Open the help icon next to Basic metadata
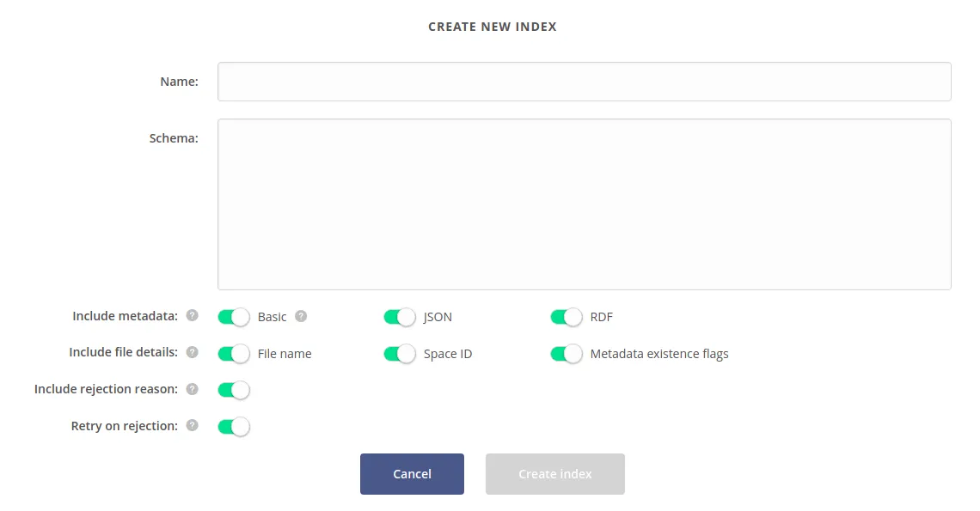The height and width of the screenshot is (511, 980). click(x=301, y=316)
